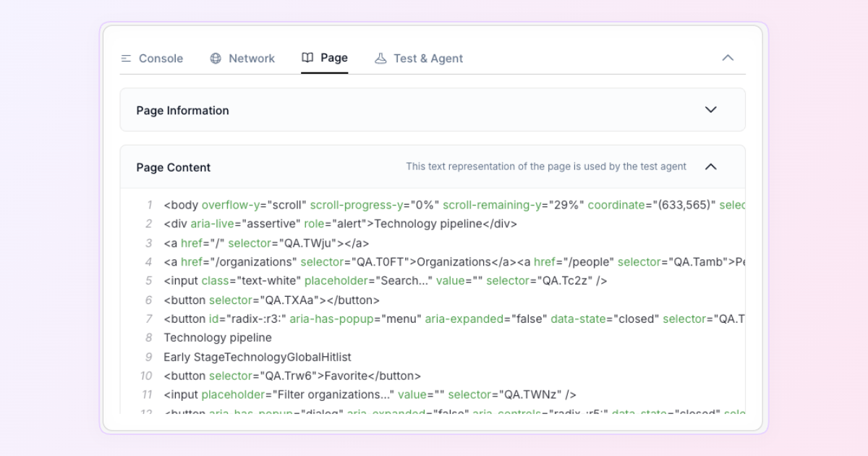Switch to the Console tab

pyautogui.click(x=160, y=59)
